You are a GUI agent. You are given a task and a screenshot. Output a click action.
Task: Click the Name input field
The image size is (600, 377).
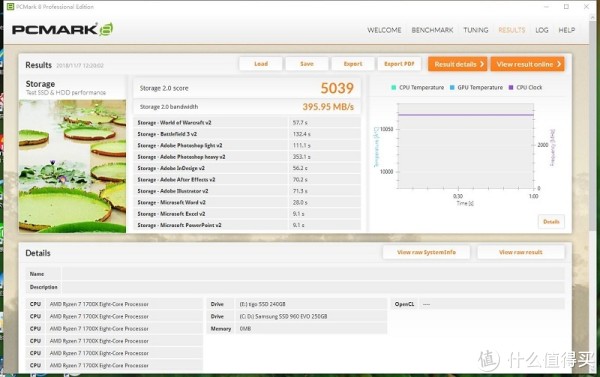[313, 274]
